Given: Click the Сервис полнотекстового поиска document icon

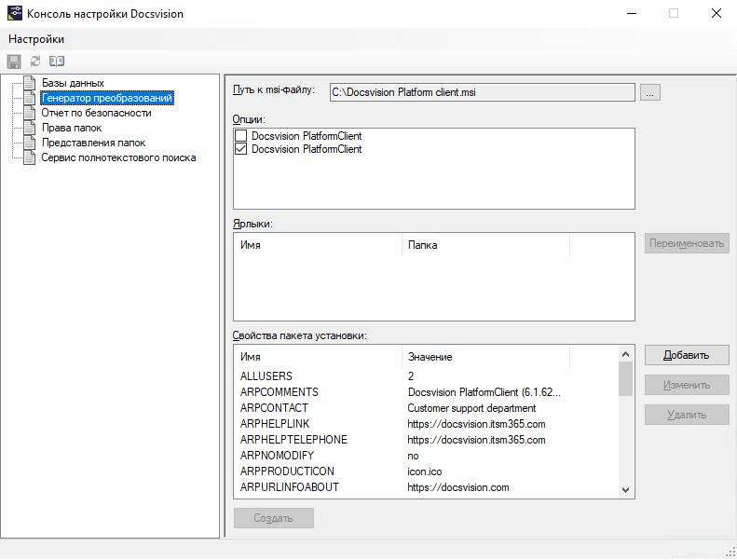Looking at the screenshot, I should pyautogui.click(x=30, y=157).
